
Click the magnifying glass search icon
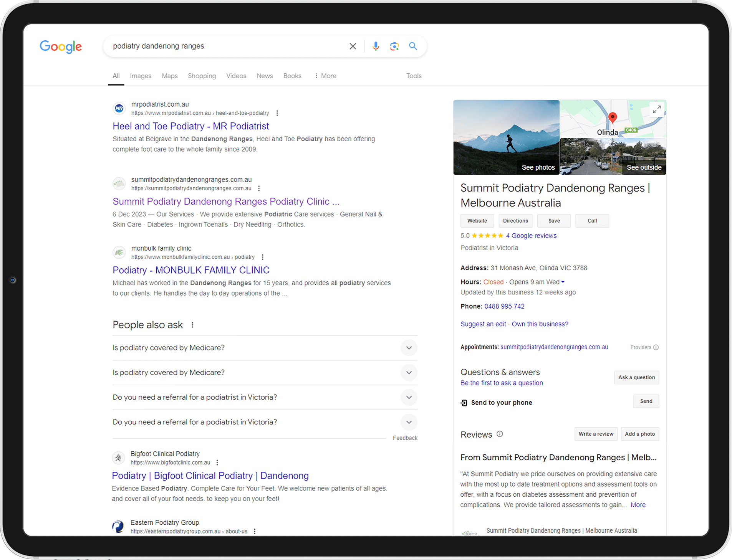[413, 46]
